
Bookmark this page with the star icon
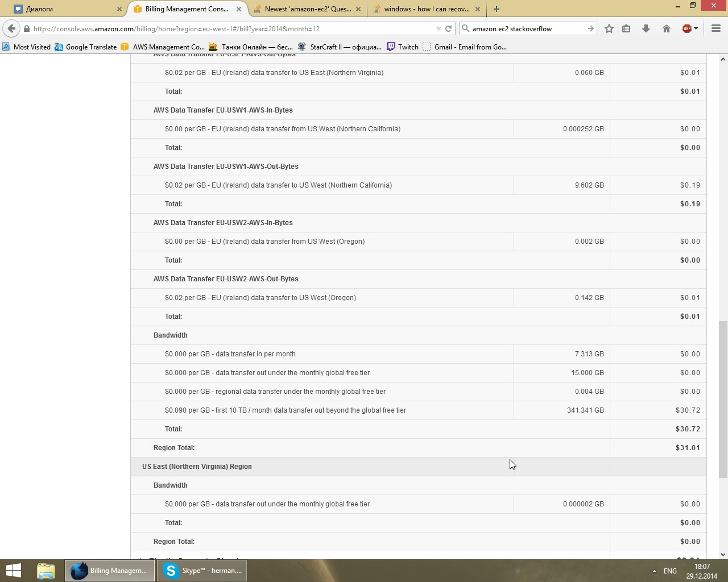coord(609,28)
